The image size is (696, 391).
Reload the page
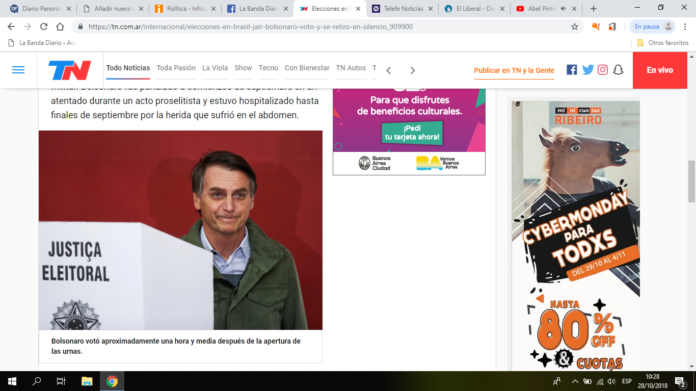pos(44,27)
